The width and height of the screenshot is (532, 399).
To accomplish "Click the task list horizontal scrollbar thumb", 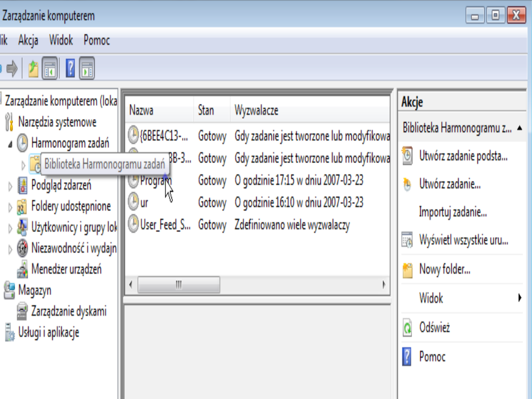I will click(178, 285).
